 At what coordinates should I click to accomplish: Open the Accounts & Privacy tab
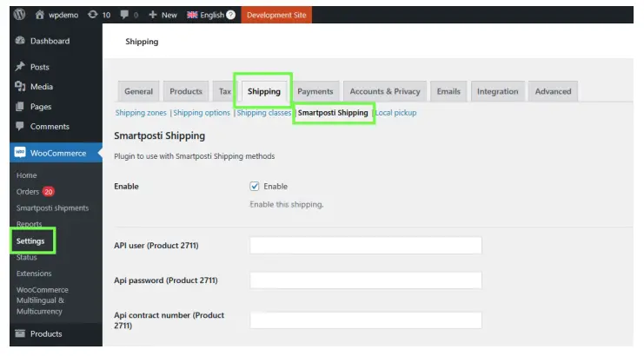(385, 91)
